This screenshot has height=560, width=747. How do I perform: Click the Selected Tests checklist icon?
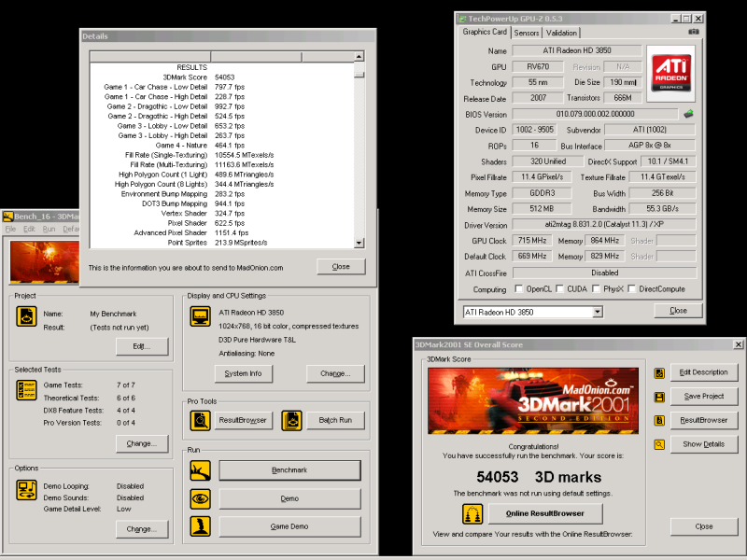click(x=26, y=390)
